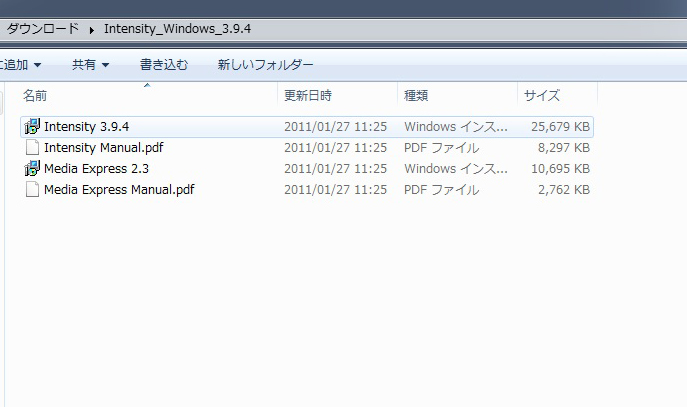Create a folder with 新しいフォルダー
The width and height of the screenshot is (687, 407).
point(266,65)
